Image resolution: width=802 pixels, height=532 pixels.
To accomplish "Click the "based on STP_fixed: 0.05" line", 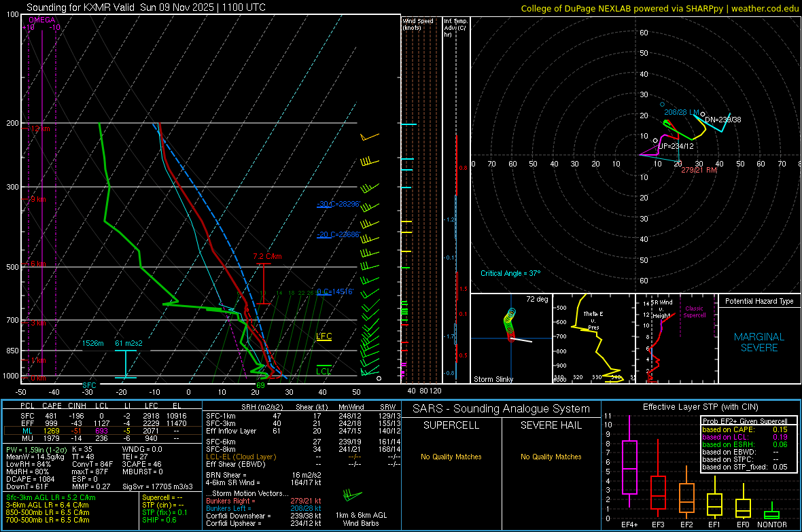I will pyautogui.click(x=745, y=467).
